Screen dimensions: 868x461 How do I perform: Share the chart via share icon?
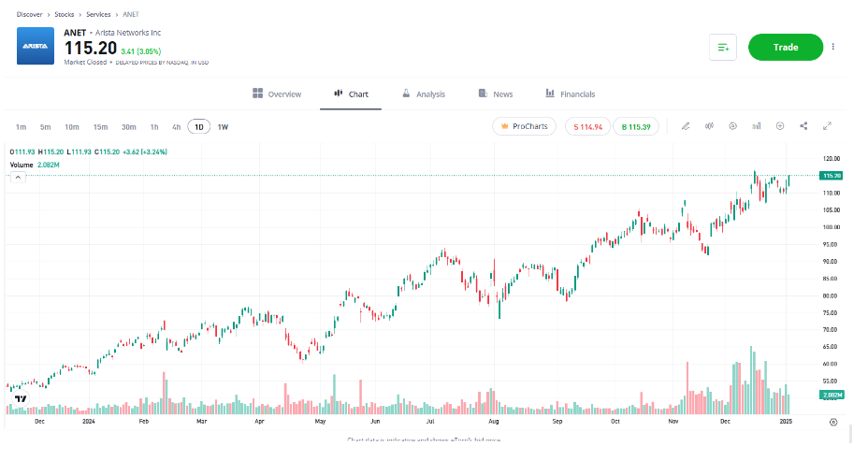(x=803, y=126)
